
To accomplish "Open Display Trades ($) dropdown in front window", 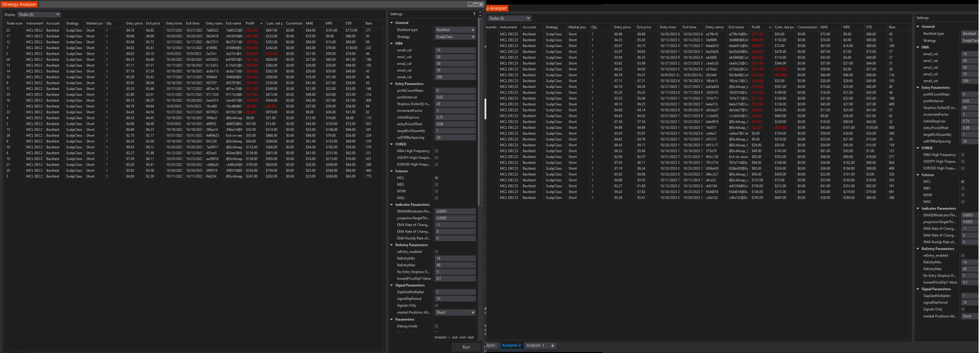I will [x=39, y=14].
